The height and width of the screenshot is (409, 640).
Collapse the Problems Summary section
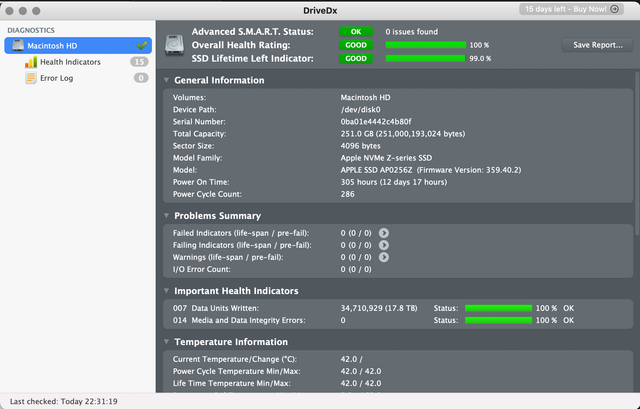166,216
